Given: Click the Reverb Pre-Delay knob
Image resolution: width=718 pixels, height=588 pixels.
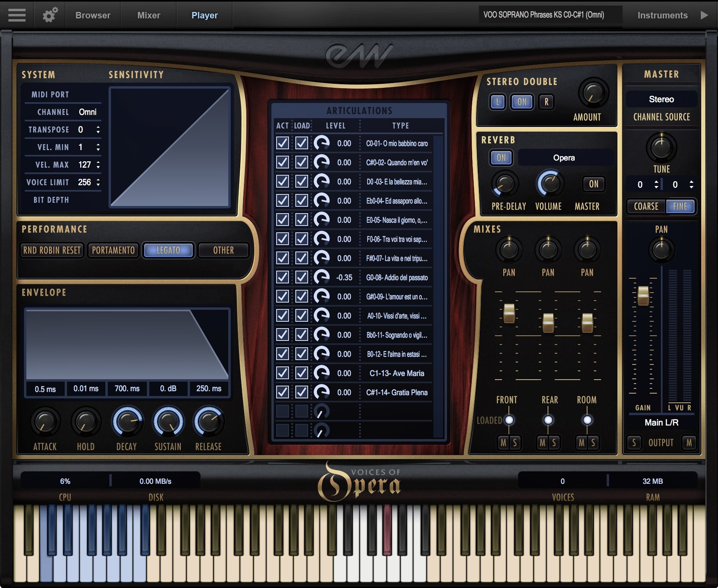Looking at the screenshot, I should [505, 184].
